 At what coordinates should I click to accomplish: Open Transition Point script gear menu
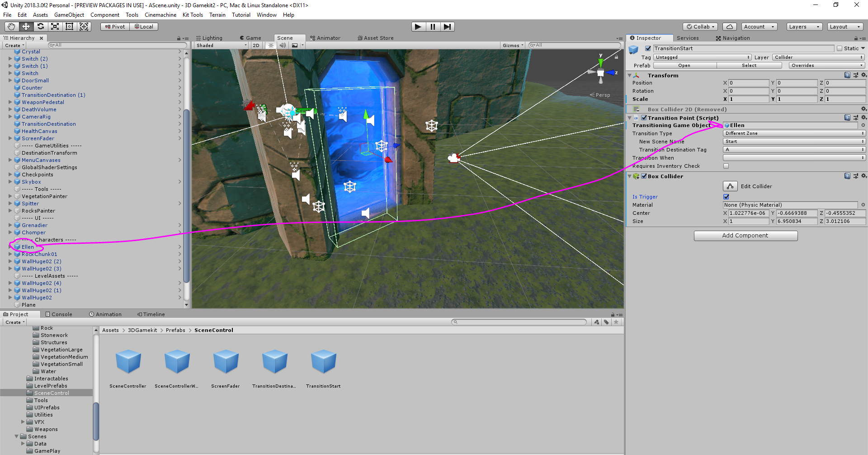pyautogui.click(x=863, y=118)
